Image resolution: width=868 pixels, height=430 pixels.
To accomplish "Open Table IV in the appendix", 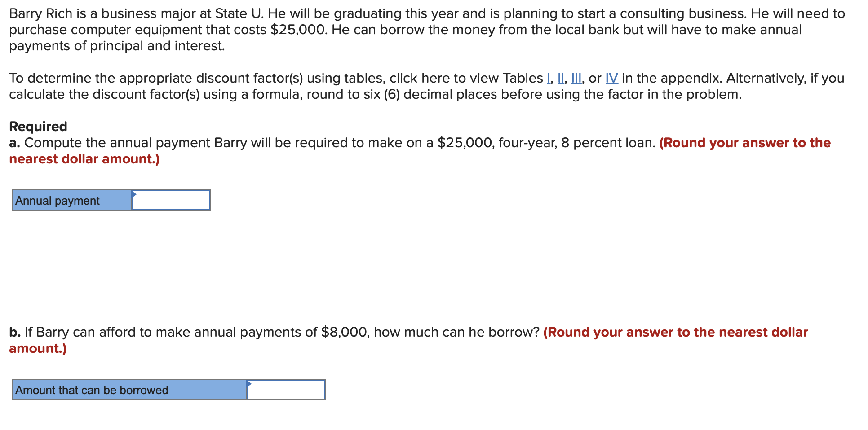I will [x=612, y=78].
